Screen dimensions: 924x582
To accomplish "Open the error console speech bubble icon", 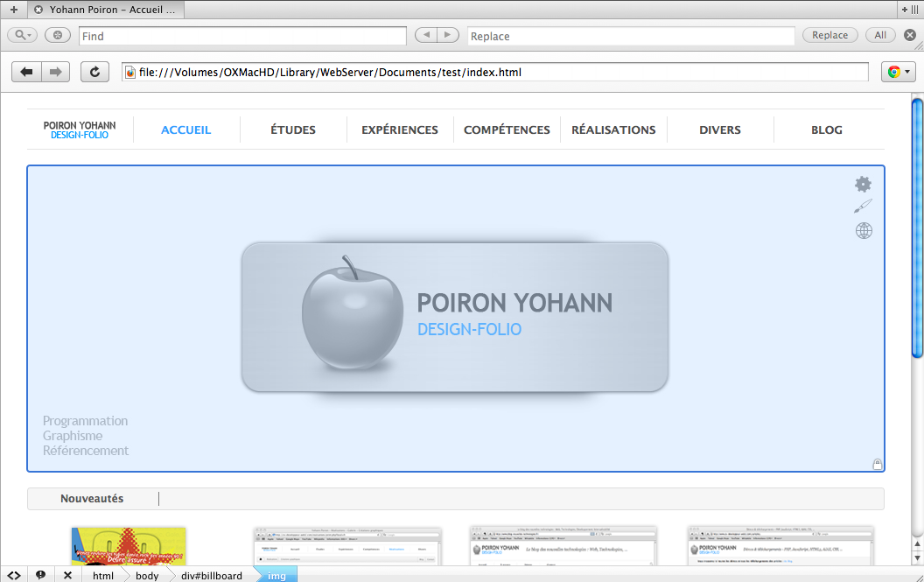I will pyautogui.click(x=40, y=575).
